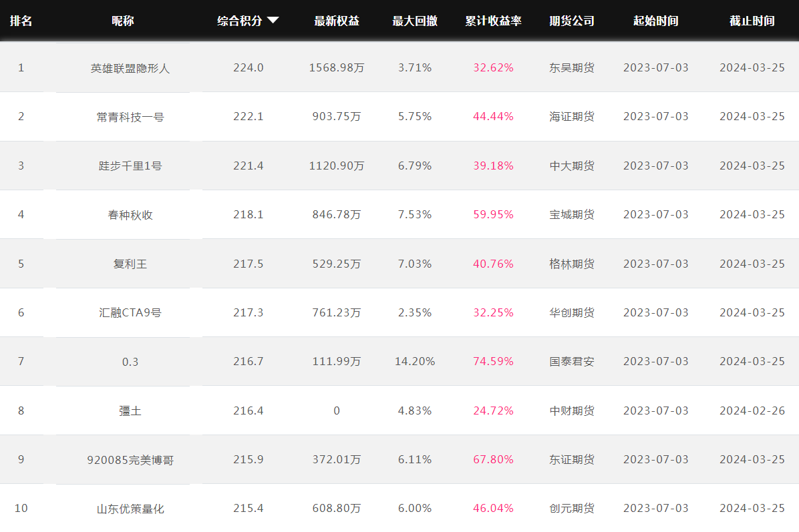Click return rate 67.80%
Image resolution: width=799 pixels, height=532 pixels.
[493, 459]
